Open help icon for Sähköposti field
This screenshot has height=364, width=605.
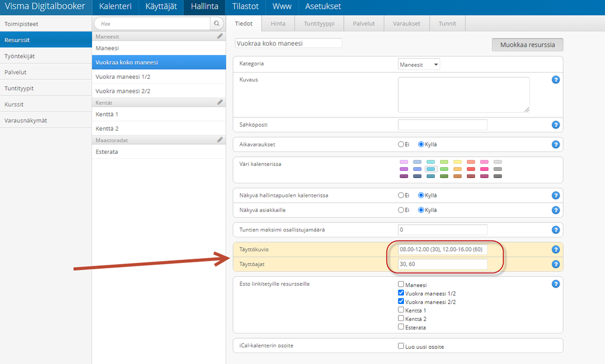[x=555, y=125]
